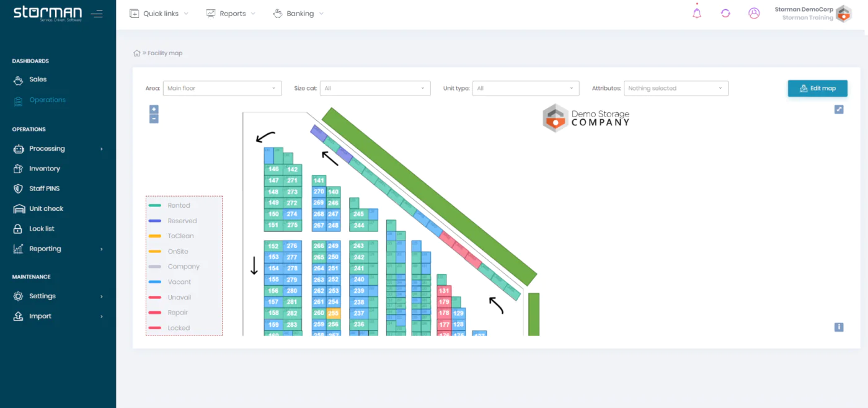Open the Unit check sidebar link

pos(46,209)
